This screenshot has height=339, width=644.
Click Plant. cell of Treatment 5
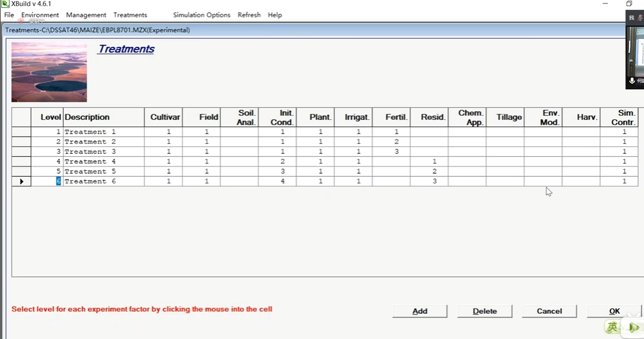(x=316, y=171)
